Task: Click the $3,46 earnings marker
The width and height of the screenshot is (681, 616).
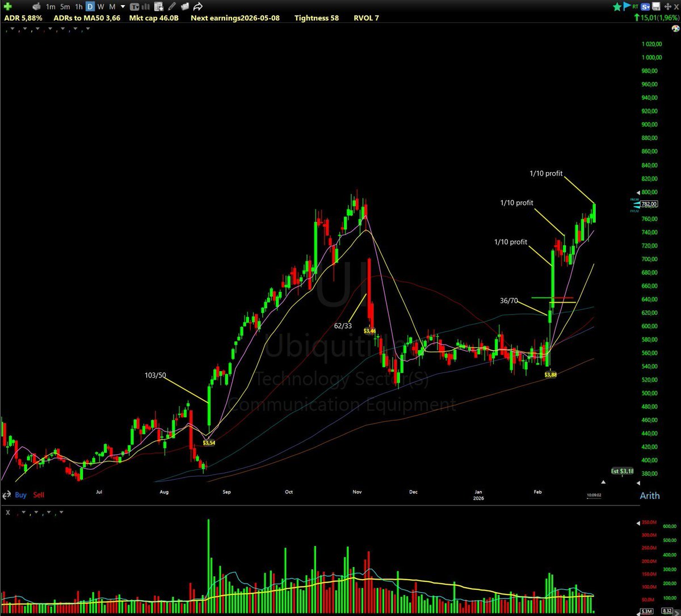Action: 370,330
